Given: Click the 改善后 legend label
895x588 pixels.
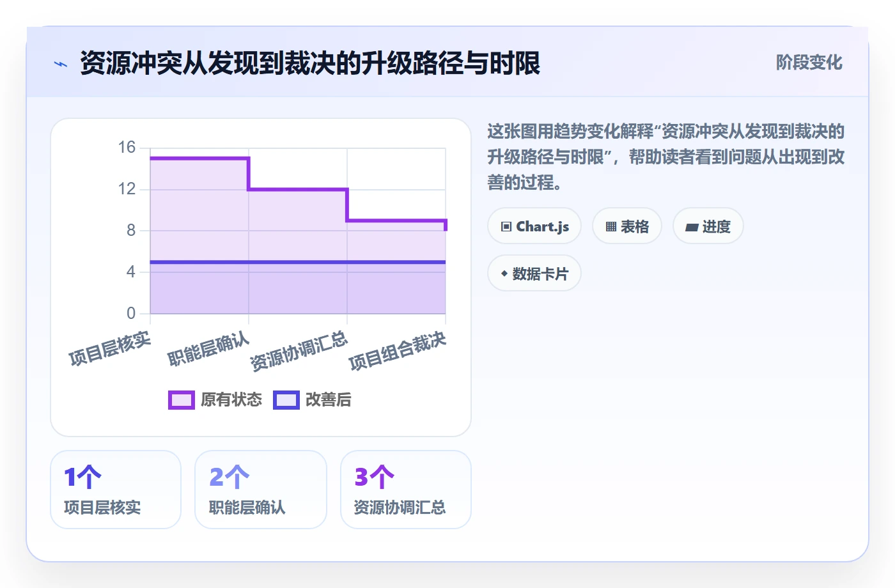Looking at the screenshot, I should point(329,400).
